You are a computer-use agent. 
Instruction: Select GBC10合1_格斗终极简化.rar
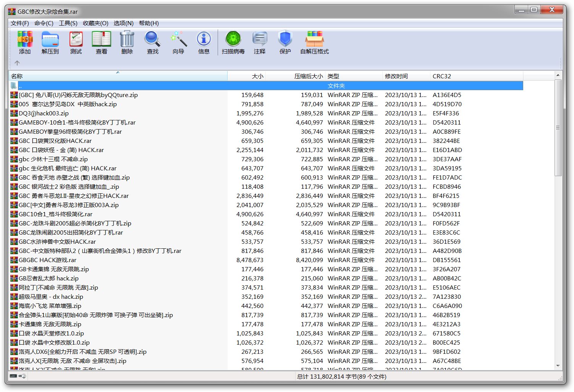click(x=55, y=214)
